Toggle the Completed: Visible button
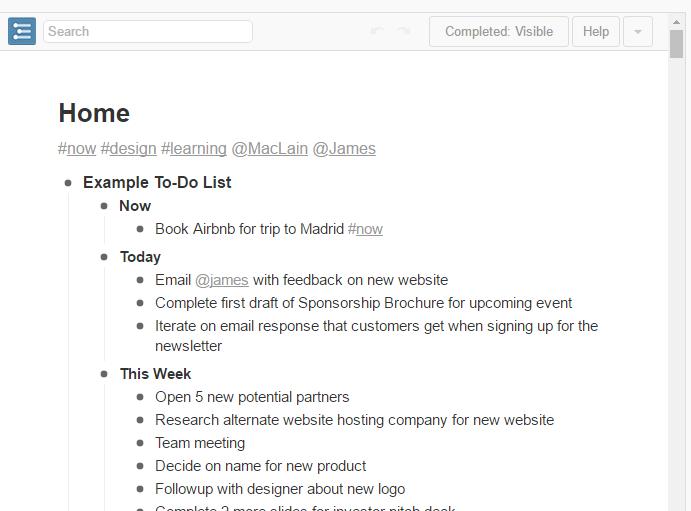691x511 pixels. click(x=498, y=31)
